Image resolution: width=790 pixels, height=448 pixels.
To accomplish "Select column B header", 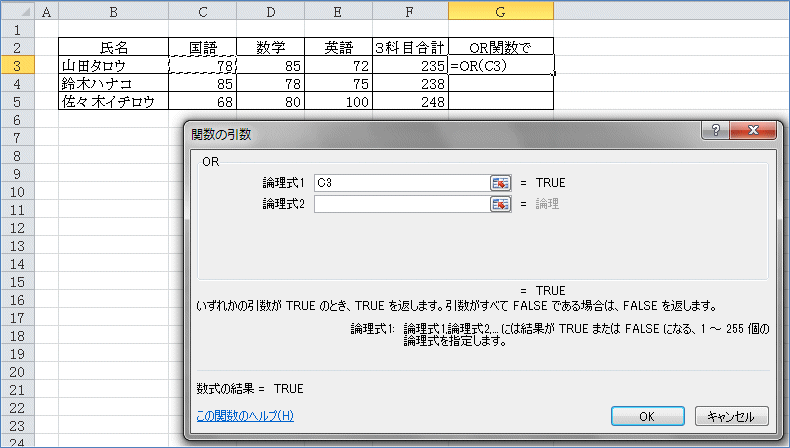I will click(113, 11).
